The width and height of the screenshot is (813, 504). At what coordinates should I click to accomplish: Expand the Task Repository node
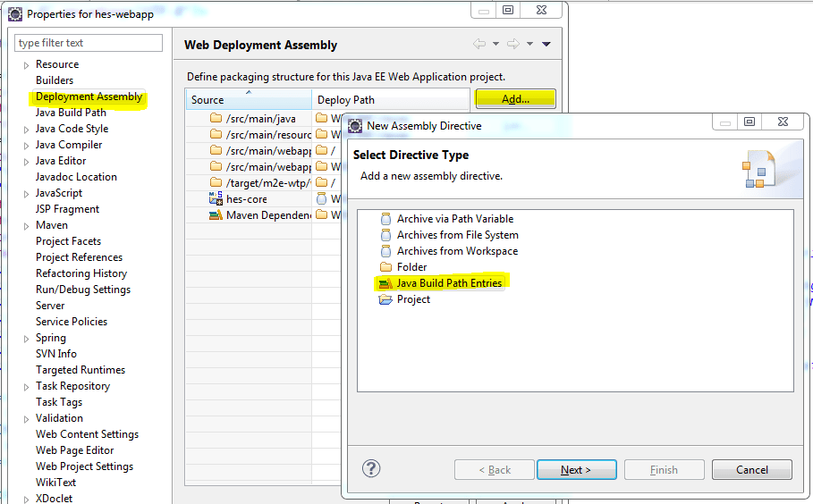[x=26, y=387]
